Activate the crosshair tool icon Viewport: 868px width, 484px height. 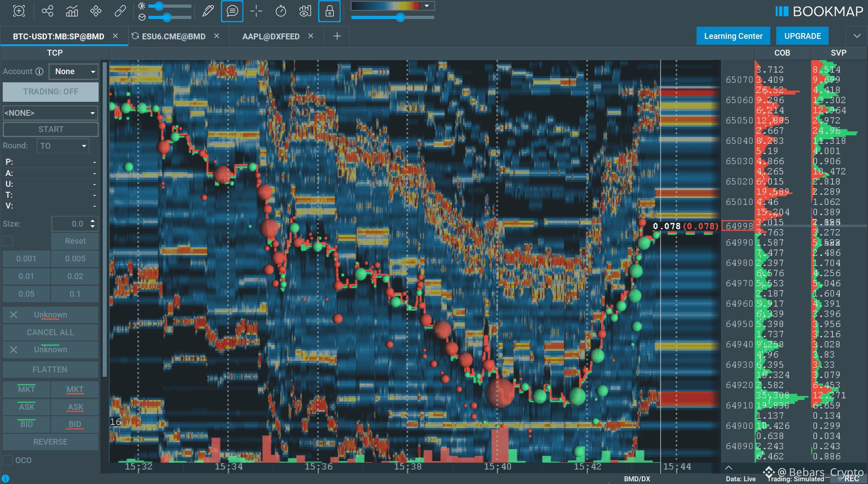(256, 11)
